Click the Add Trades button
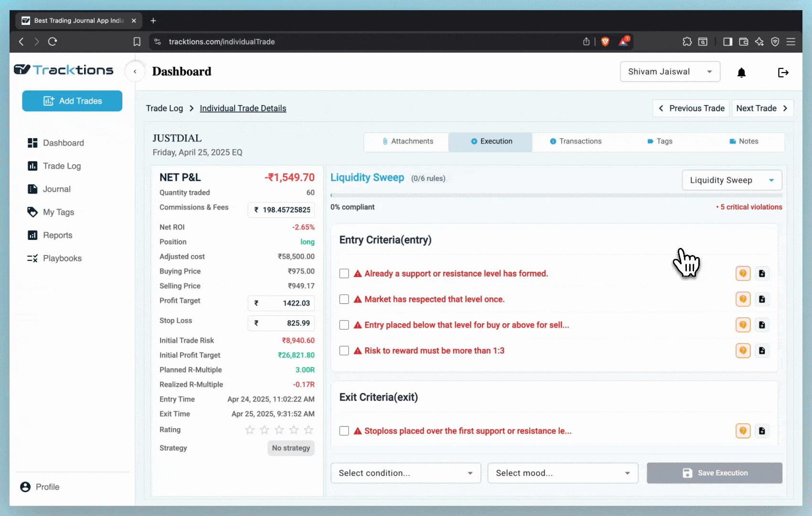The width and height of the screenshot is (812, 516). [x=72, y=101]
